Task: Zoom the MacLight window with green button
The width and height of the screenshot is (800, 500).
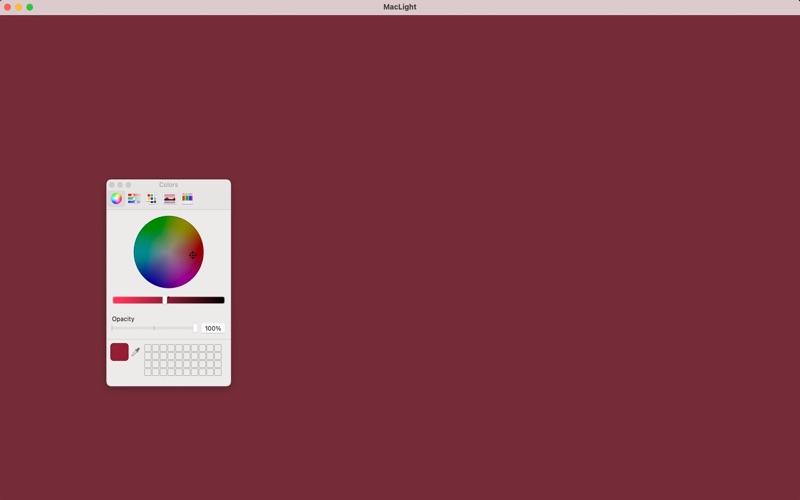Action: 30,7
